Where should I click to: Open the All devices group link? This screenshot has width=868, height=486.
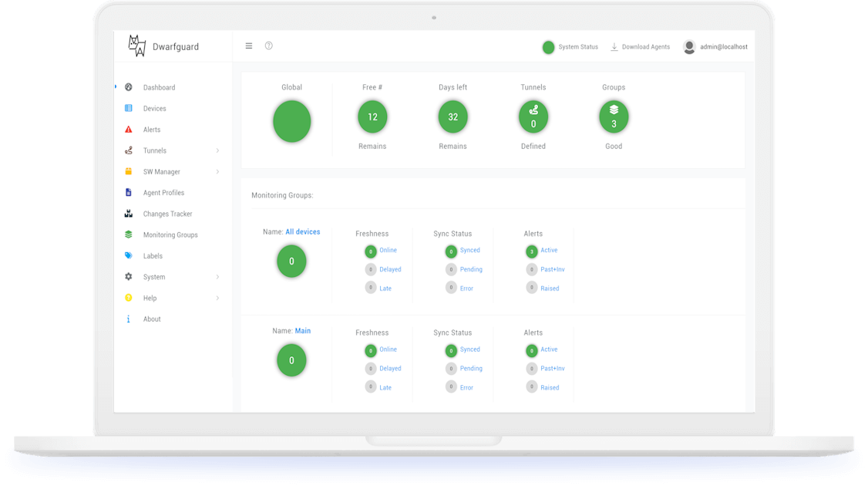point(302,232)
